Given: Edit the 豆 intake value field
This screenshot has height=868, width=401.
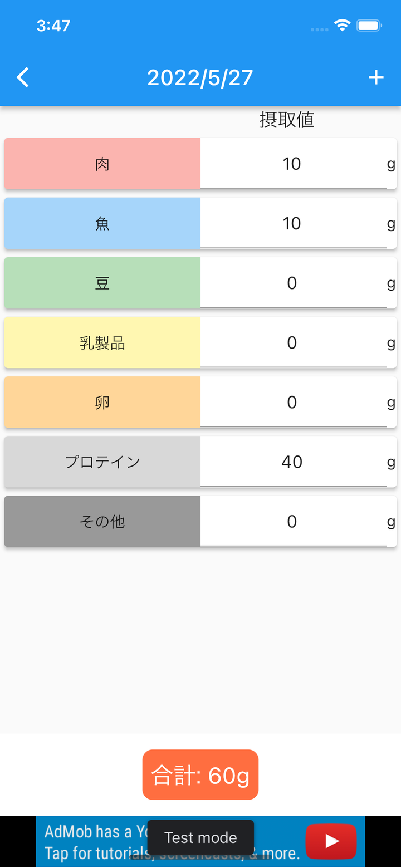Looking at the screenshot, I should tap(292, 283).
